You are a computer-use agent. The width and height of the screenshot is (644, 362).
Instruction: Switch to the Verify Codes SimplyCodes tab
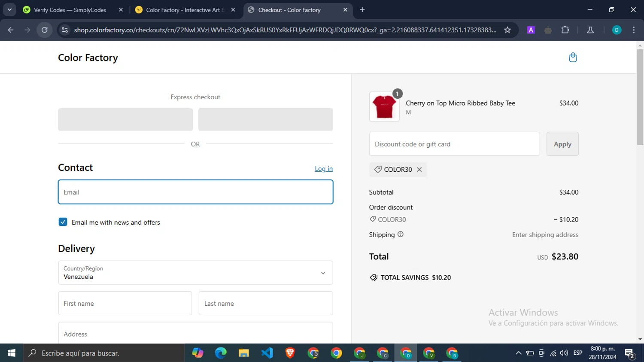click(x=70, y=10)
